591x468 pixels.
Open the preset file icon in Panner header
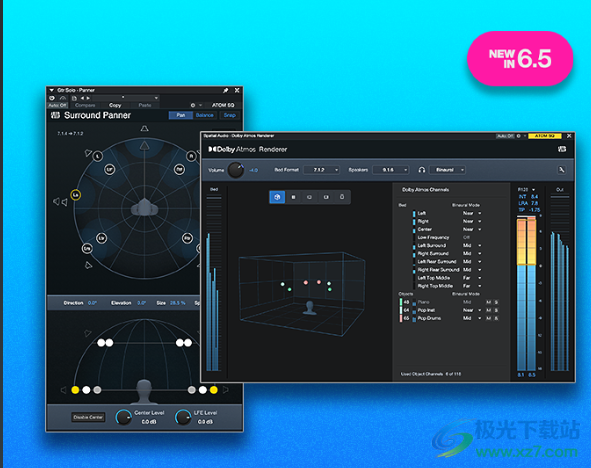point(74,98)
